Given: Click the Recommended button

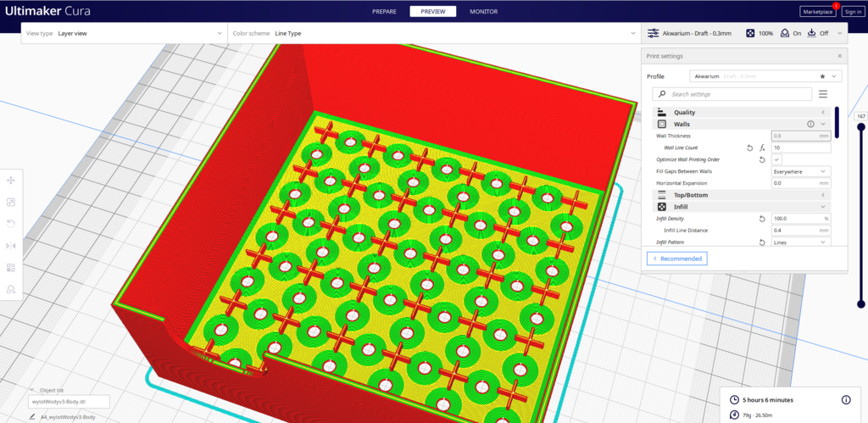Looking at the screenshot, I should pos(676,259).
